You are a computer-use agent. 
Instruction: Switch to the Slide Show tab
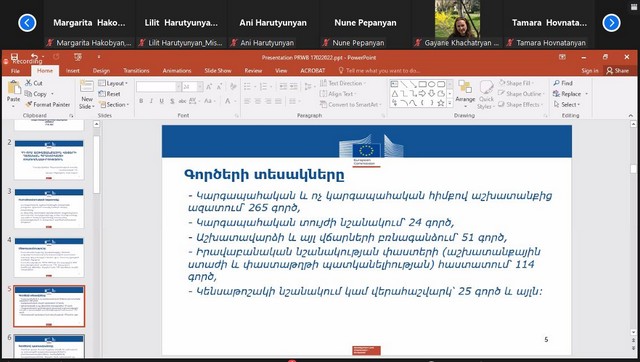click(x=218, y=71)
